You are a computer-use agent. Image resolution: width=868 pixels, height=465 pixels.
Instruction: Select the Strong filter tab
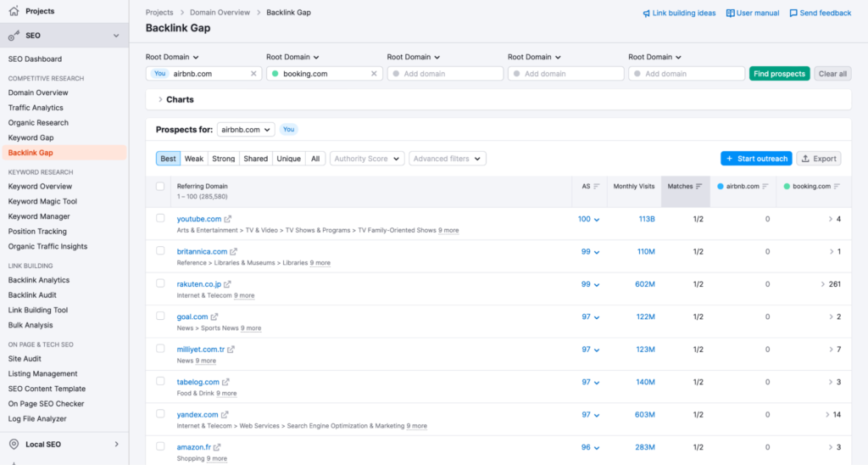click(224, 159)
